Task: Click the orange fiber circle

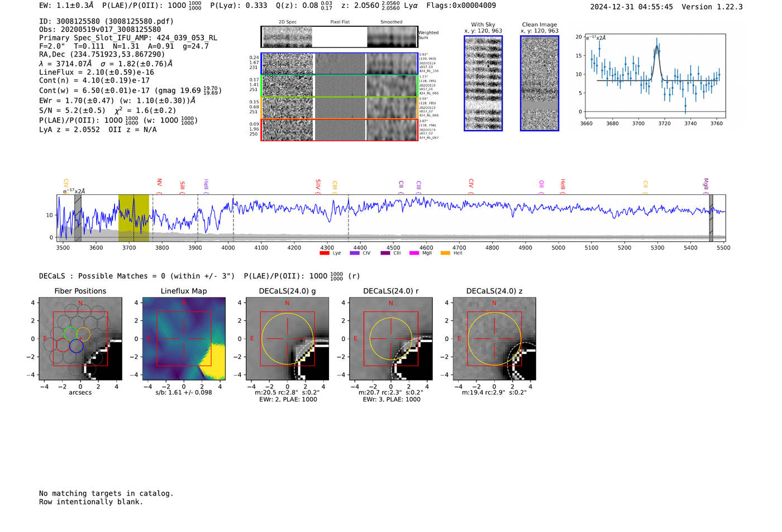Action: [83, 334]
